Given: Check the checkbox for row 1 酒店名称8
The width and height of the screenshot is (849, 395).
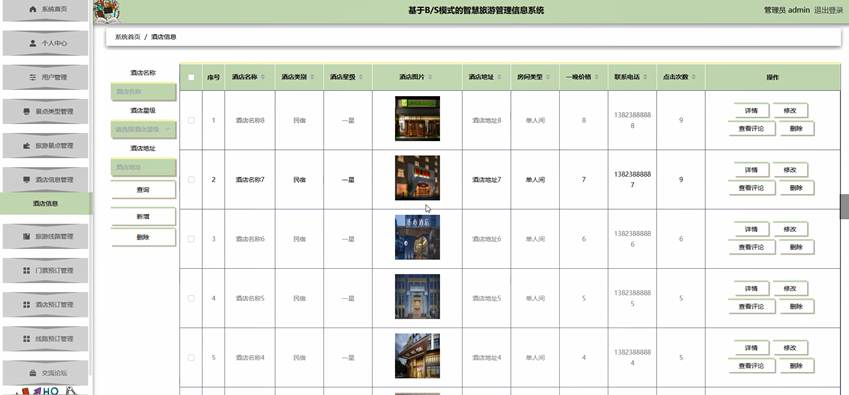Looking at the screenshot, I should point(191,120).
